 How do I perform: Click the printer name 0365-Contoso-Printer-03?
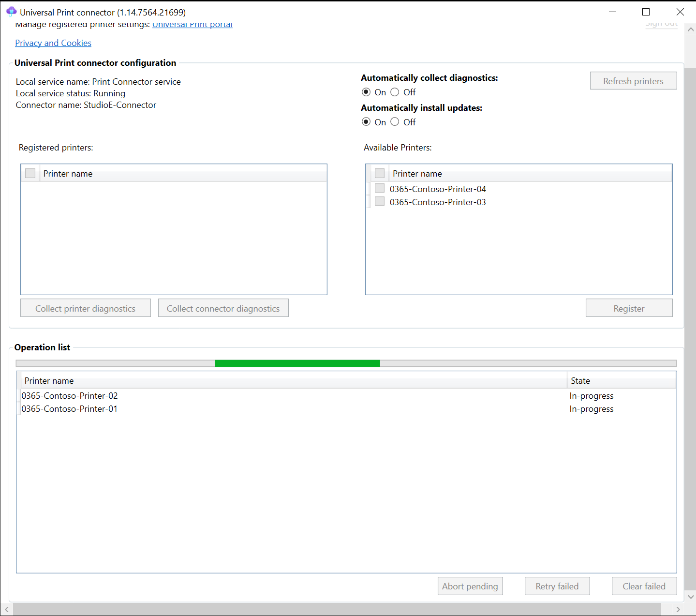pyautogui.click(x=438, y=202)
